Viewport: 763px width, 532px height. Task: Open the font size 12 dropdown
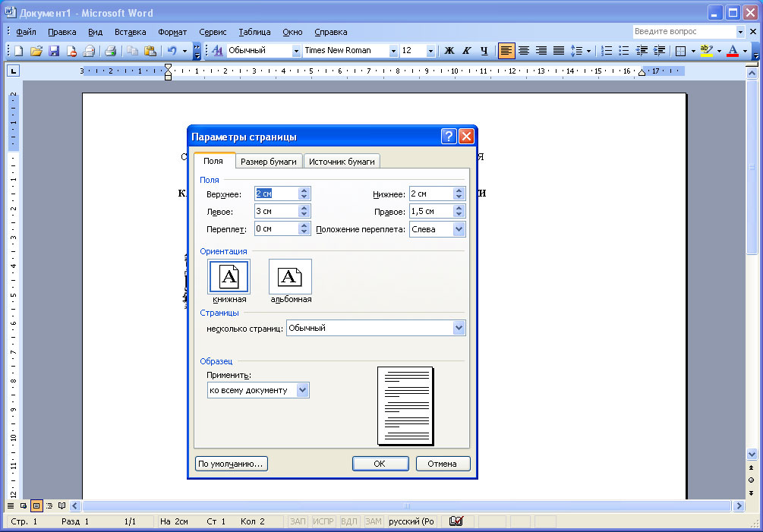tap(430, 51)
